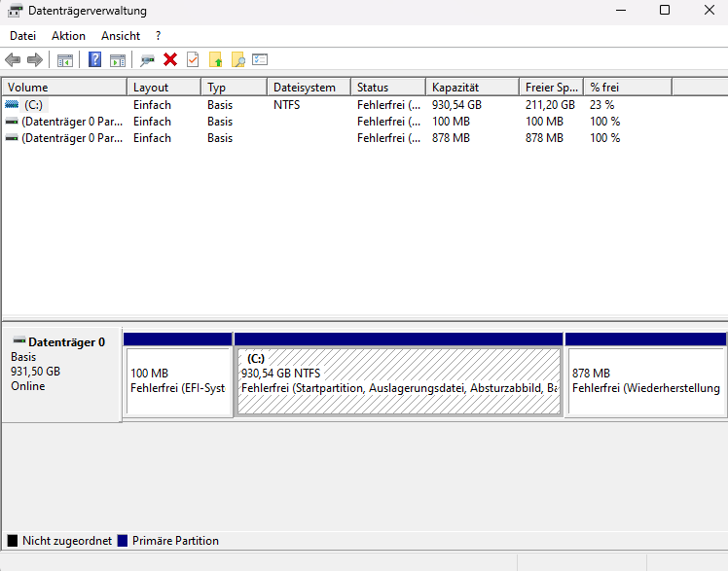Click the Online status under Datenträger 0
This screenshot has width=728, height=571.
click(28, 386)
